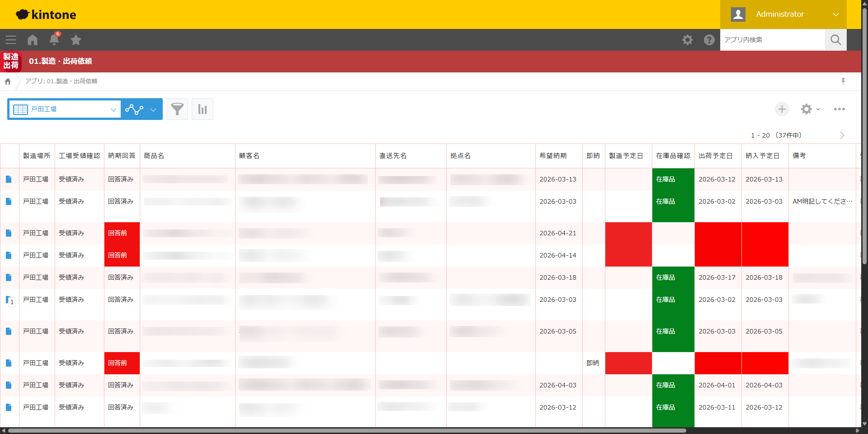The image size is (868, 434).
Task: Click the red 回答前 cell in first unanswered row
Action: coord(122,233)
